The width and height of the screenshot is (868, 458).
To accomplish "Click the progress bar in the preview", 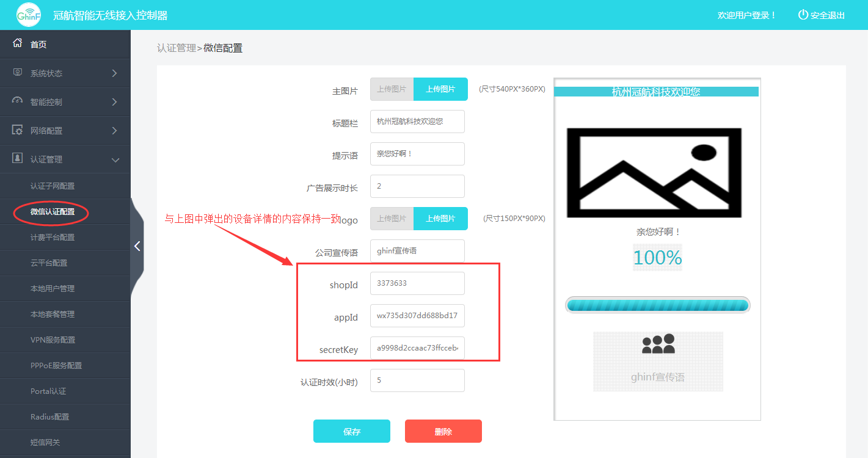I will pos(657,305).
